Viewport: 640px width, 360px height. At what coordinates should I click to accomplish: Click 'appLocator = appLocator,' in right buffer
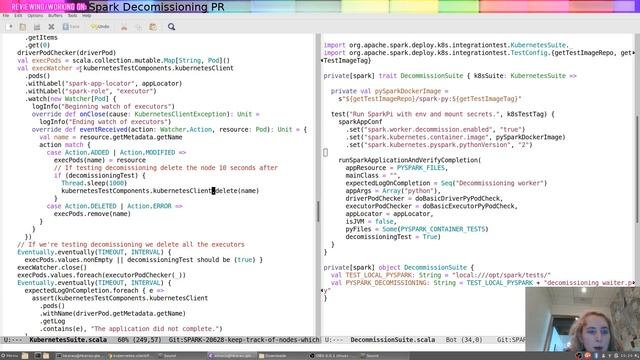(x=389, y=214)
